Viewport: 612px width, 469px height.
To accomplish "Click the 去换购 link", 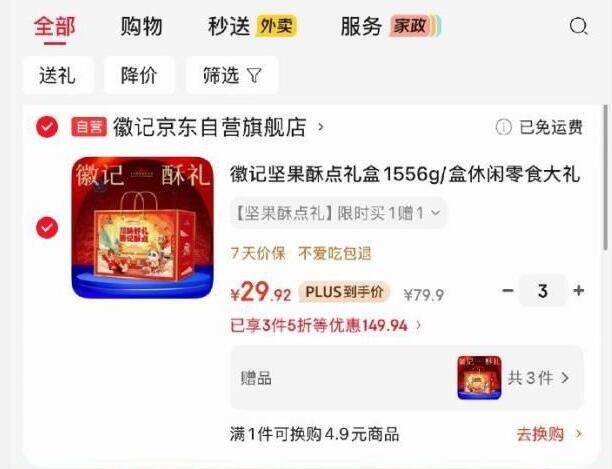I will tap(549, 434).
